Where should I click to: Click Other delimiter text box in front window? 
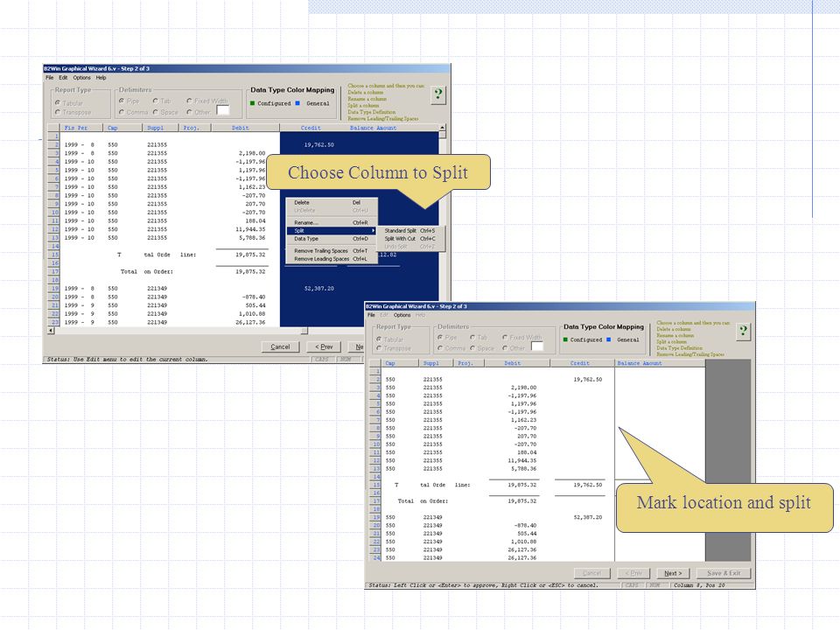[536, 346]
